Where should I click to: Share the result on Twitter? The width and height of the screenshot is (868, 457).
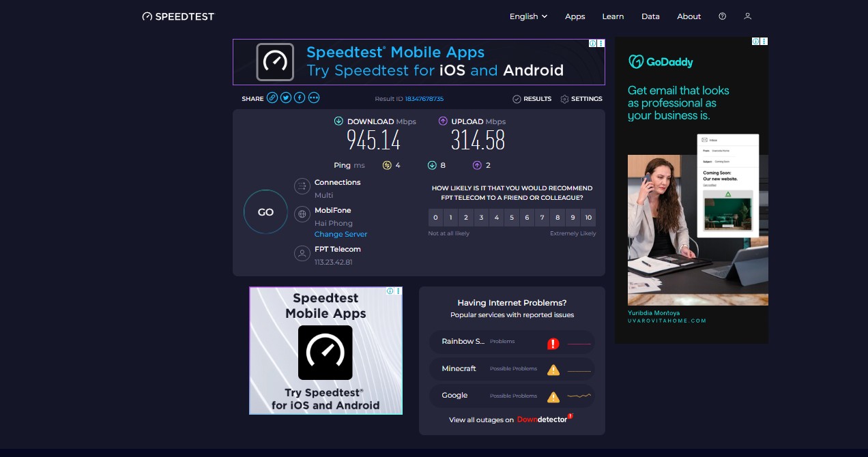pos(286,98)
